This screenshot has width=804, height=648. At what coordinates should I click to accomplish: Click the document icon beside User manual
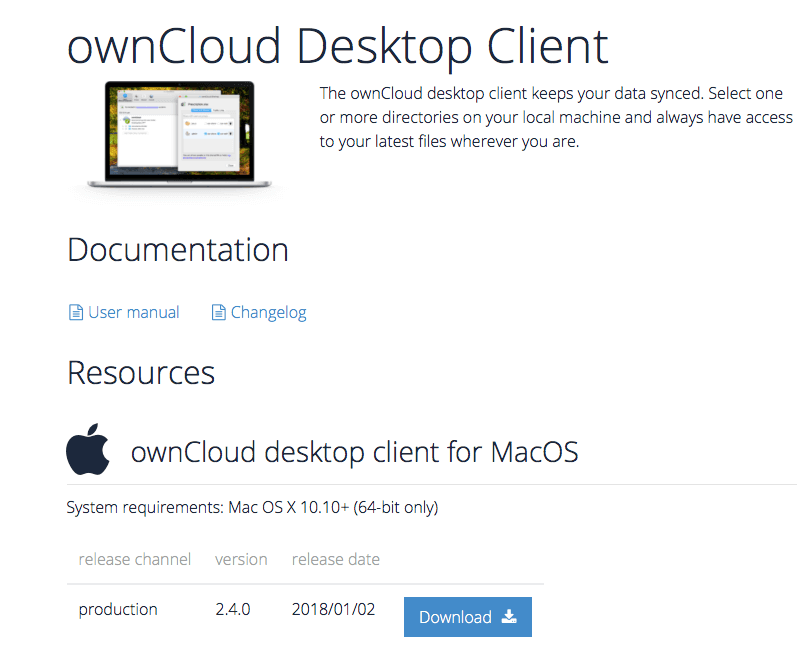(75, 312)
